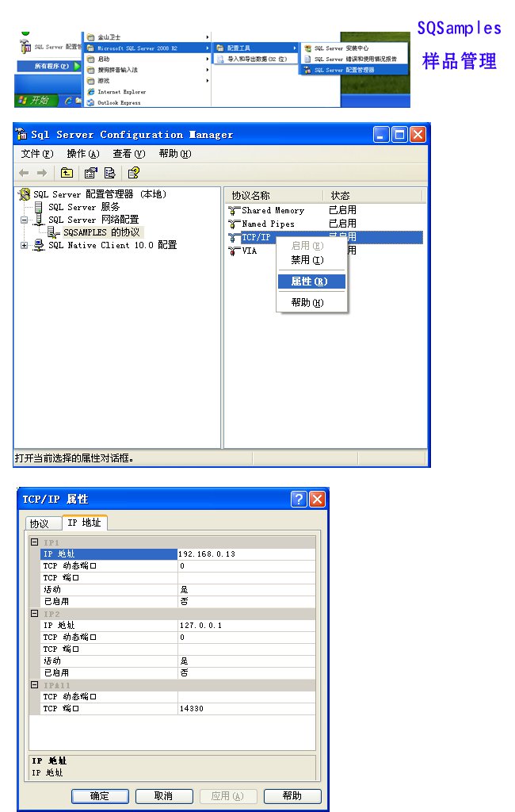Click the 协议名称 column header
The width and height of the screenshot is (515, 812).
point(274,196)
